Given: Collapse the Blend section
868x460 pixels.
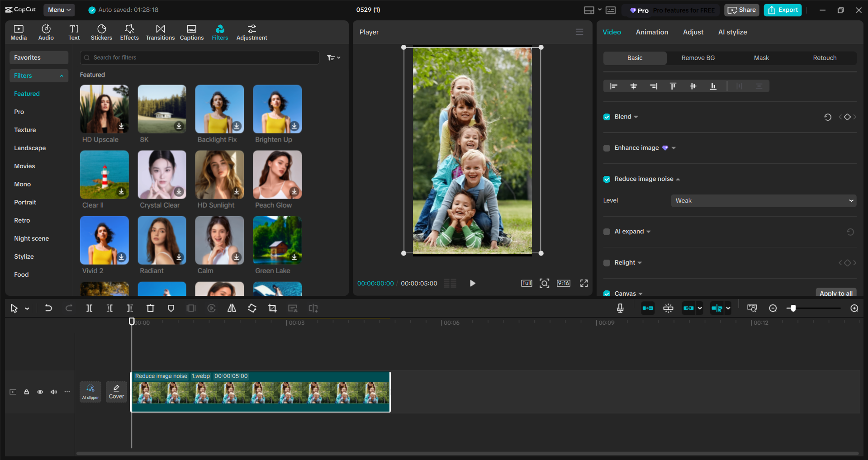Looking at the screenshot, I should click(x=635, y=117).
